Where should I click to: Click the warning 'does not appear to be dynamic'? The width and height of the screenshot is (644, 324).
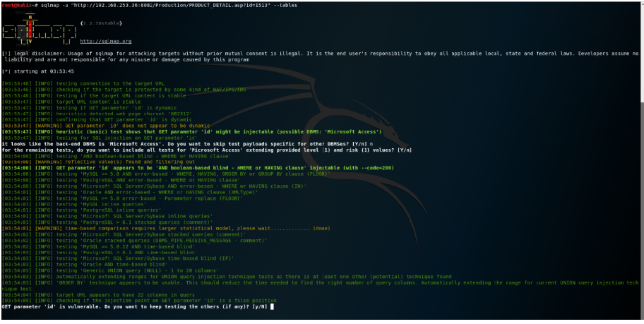pos(105,126)
